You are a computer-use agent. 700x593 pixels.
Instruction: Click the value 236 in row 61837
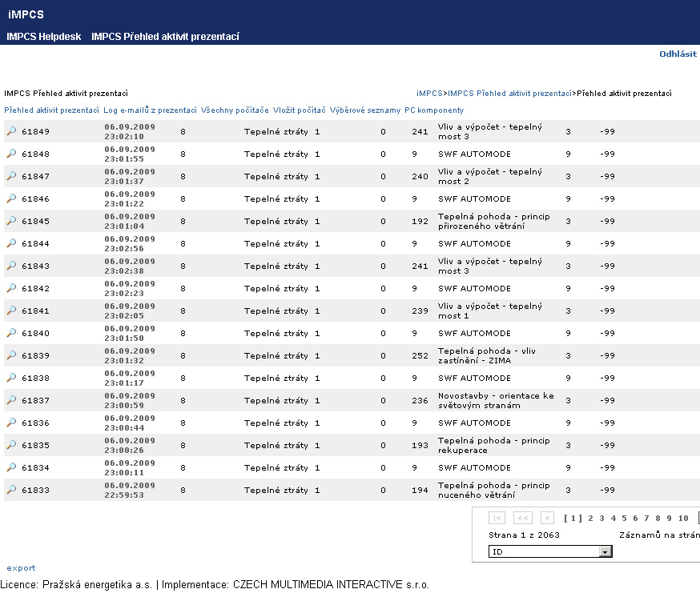click(x=420, y=400)
